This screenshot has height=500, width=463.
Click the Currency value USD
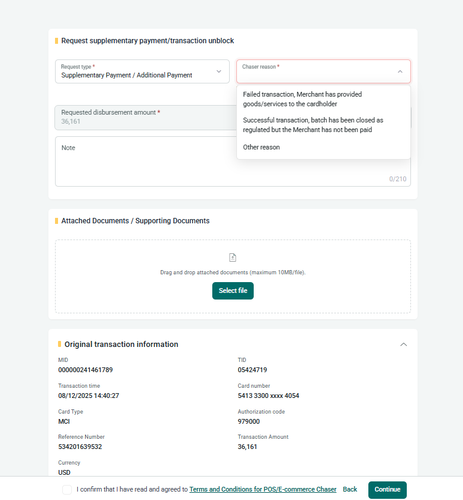[64, 472]
